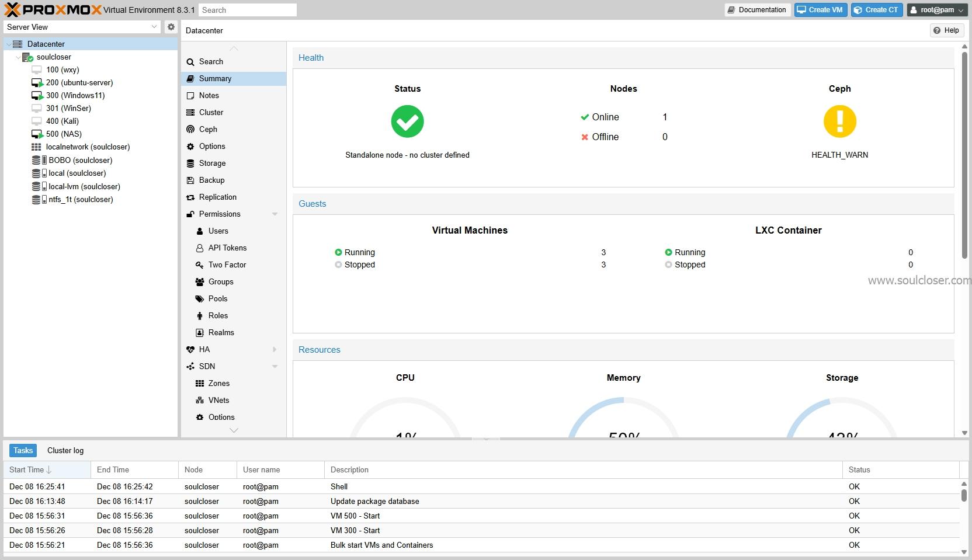Click the ntfs_1t storage icon
The width and height of the screenshot is (972, 560).
coord(39,199)
